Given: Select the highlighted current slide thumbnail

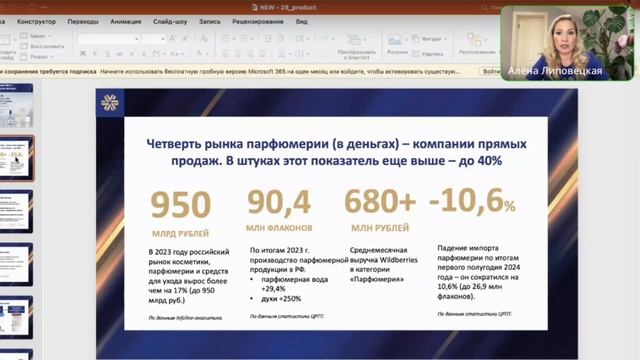Looking at the screenshot, I should (16, 158).
